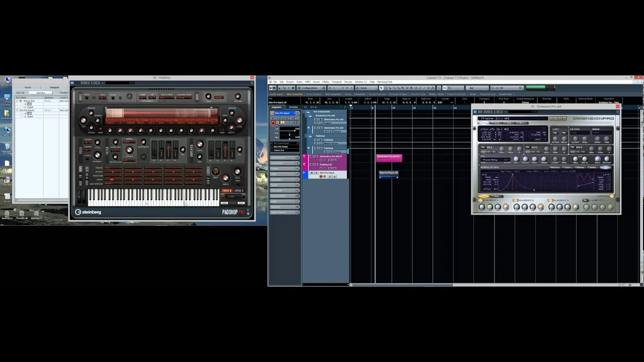Toggle the Loop button in Padshop
The image size is (644, 362).
[100, 129]
